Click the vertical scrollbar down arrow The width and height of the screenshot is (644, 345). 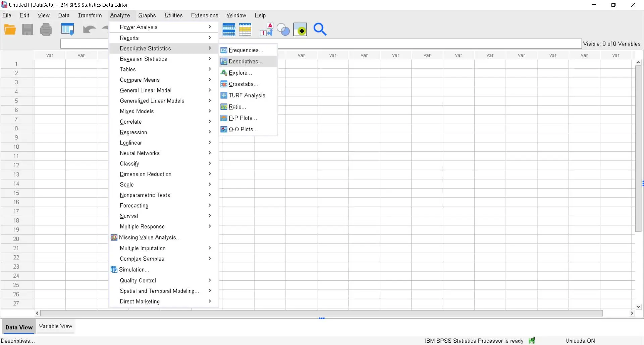[638, 307]
